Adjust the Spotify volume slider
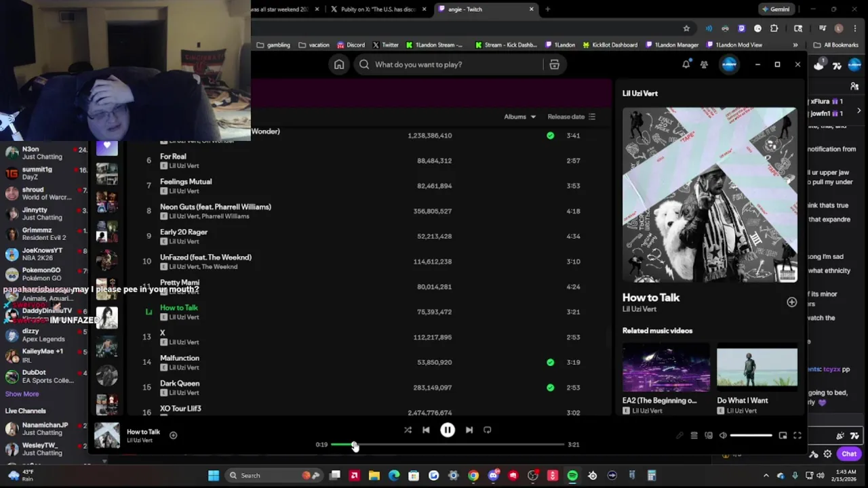The width and height of the screenshot is (868, 488). tap(751, 436)
